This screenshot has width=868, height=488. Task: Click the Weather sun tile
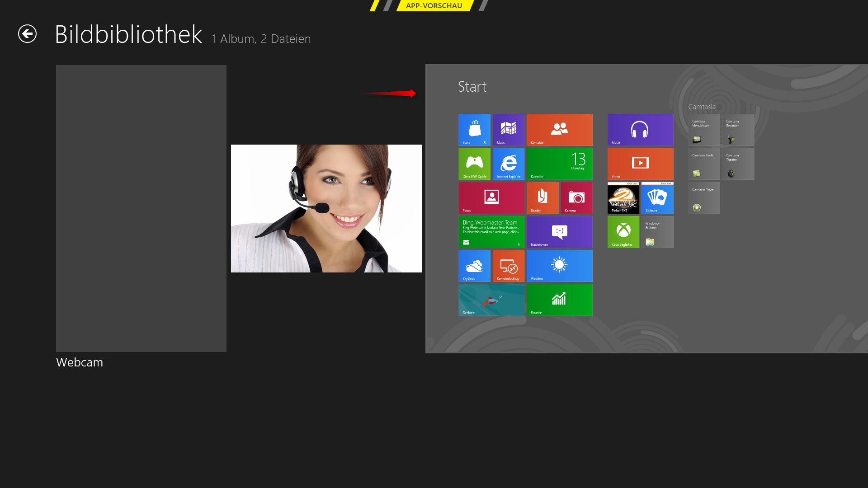point(559,266)
